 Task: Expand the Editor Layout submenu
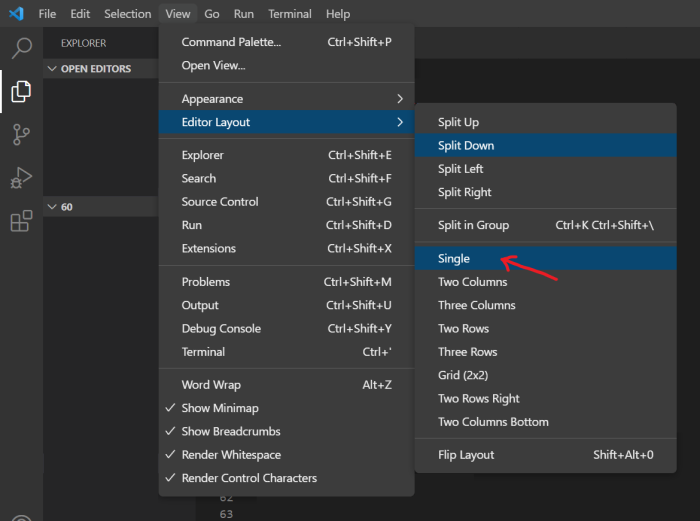pos(287,122)
